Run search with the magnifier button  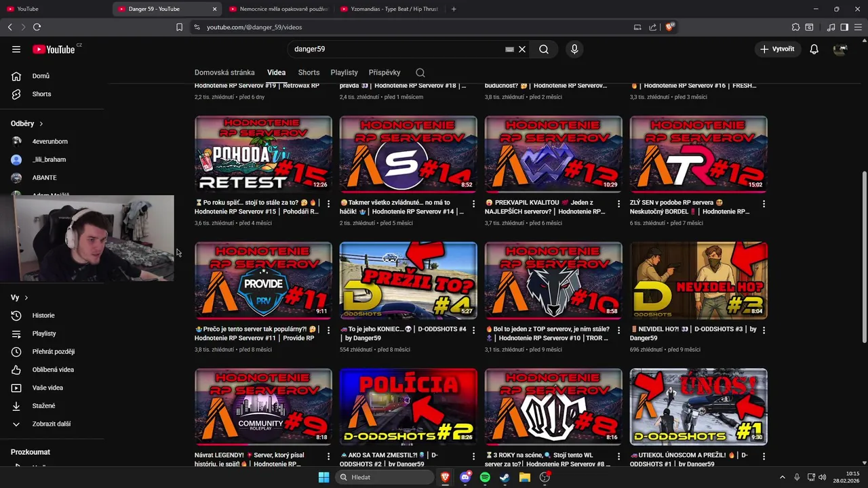pos(544,49)
